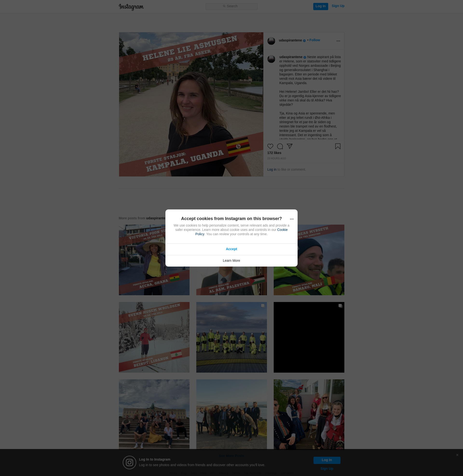The height and width of the screenshot is (476, 463).
Task: Click the heart like icon
Action: tap(270, 146)
